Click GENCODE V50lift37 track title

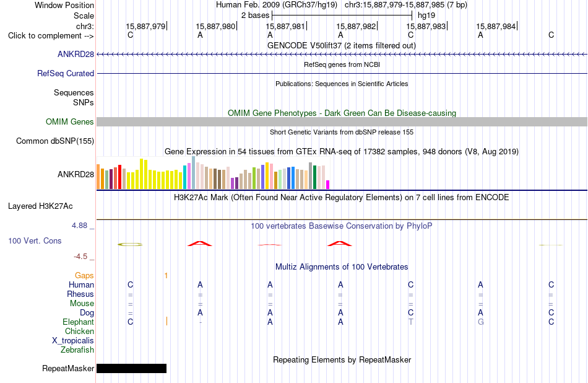tap(342, 45)
